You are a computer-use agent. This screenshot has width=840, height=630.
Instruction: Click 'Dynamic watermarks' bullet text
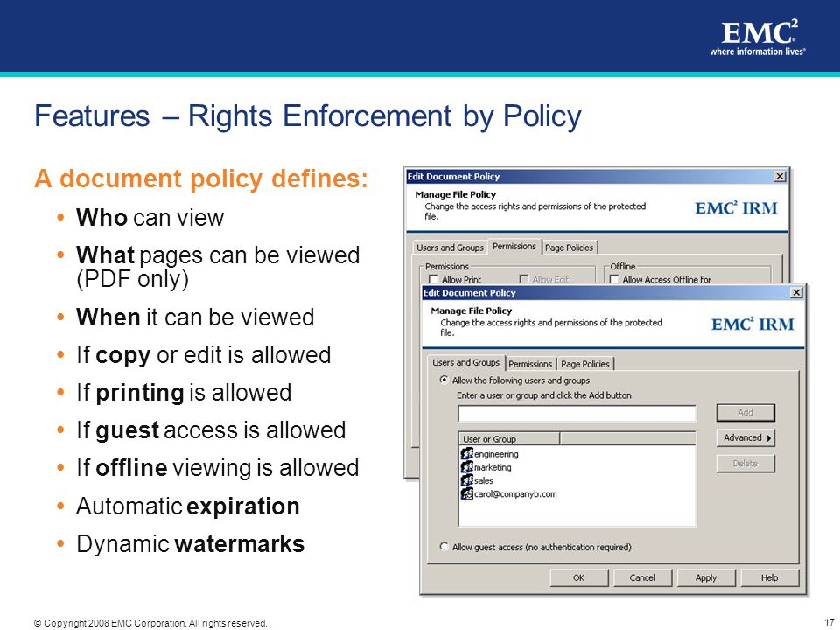pos(190,543)
